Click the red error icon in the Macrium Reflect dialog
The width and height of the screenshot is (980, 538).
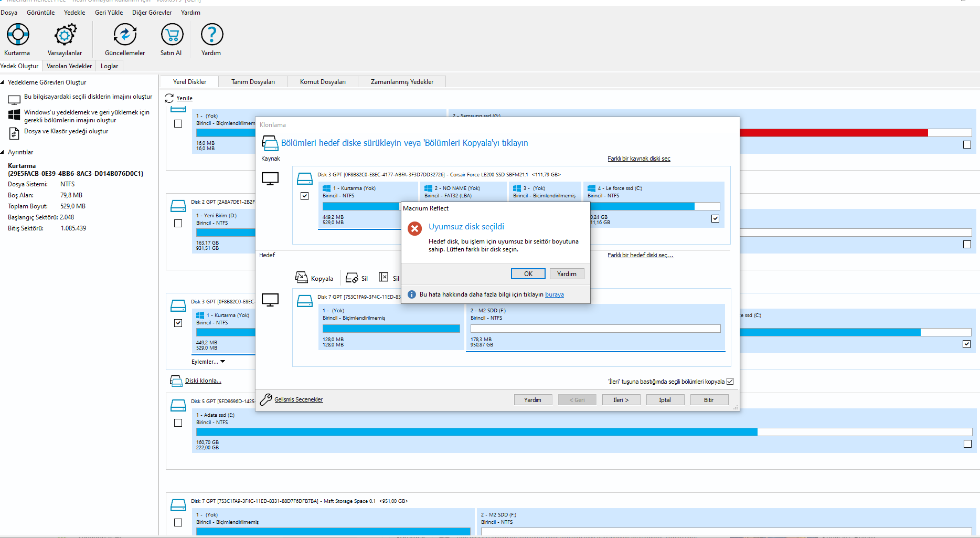coord(415,228)
